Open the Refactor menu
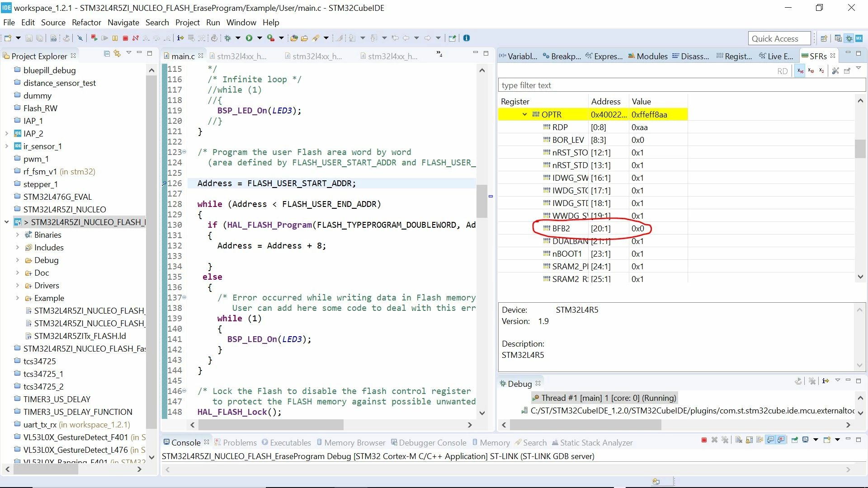Viewport: 868px width, 488px height. [86, 23]
